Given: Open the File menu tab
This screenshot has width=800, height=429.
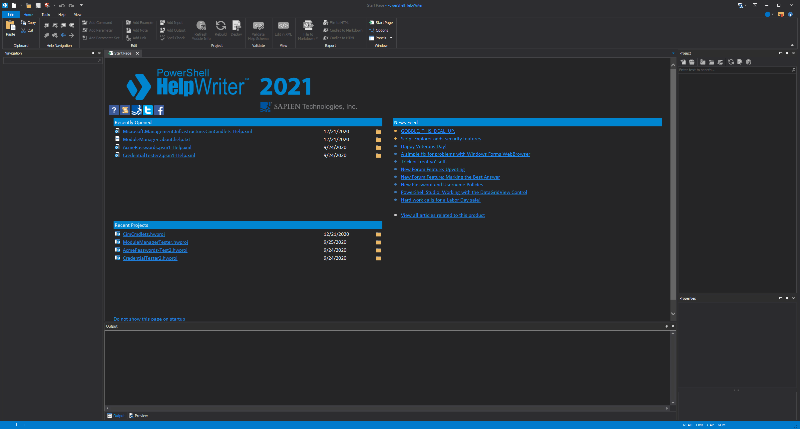Looking at the screenshot, I should click(9, 14).
